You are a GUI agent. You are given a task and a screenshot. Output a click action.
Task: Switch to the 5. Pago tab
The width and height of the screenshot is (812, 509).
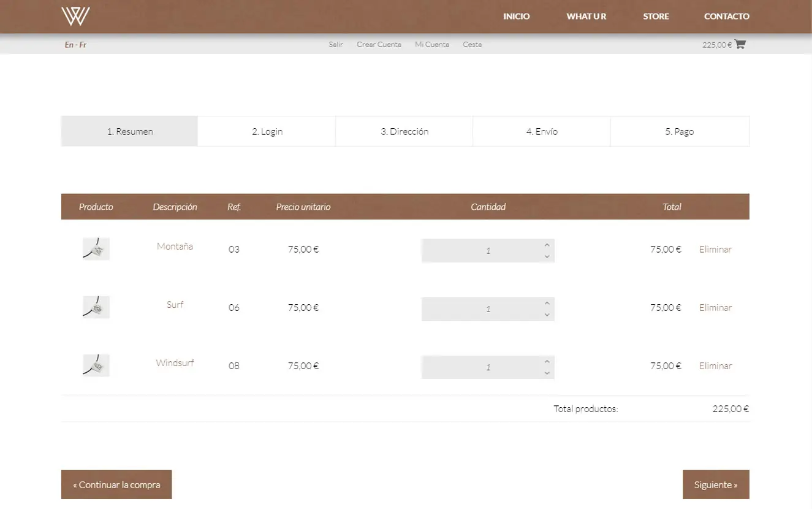click(679, 132)
